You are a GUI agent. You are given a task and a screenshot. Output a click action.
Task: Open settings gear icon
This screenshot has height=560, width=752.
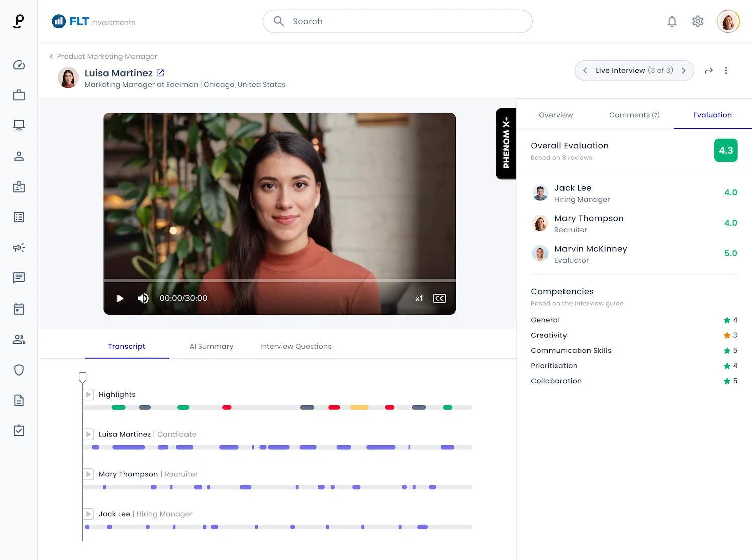coord(698,21)
